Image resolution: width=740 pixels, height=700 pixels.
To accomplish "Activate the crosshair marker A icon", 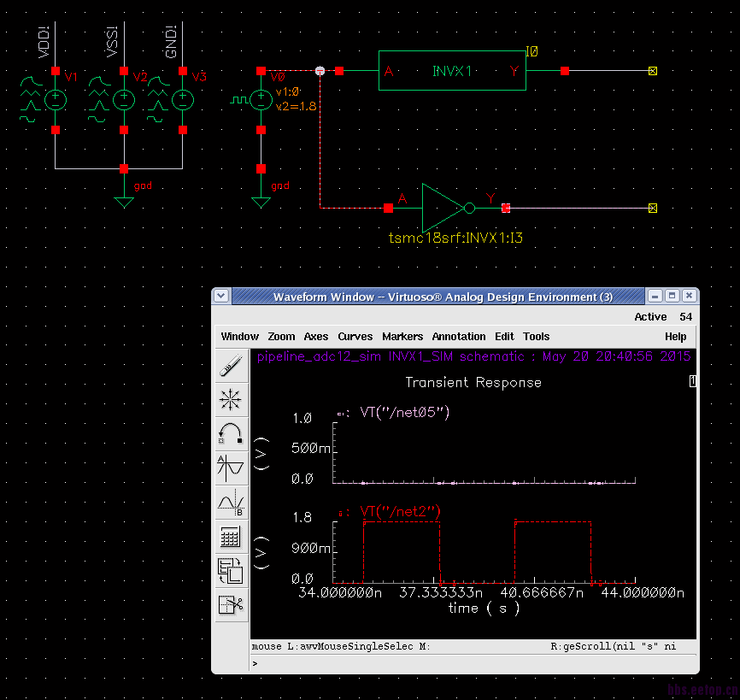I will (231, 468).
